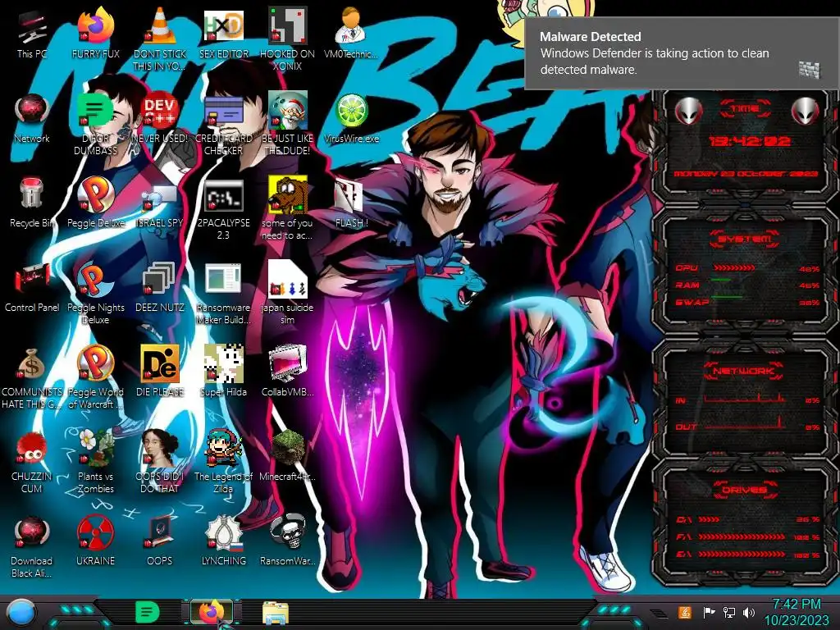
Task: Click the F:\ drive row in DRIVES gadget
Action: [x=748, y=536]
